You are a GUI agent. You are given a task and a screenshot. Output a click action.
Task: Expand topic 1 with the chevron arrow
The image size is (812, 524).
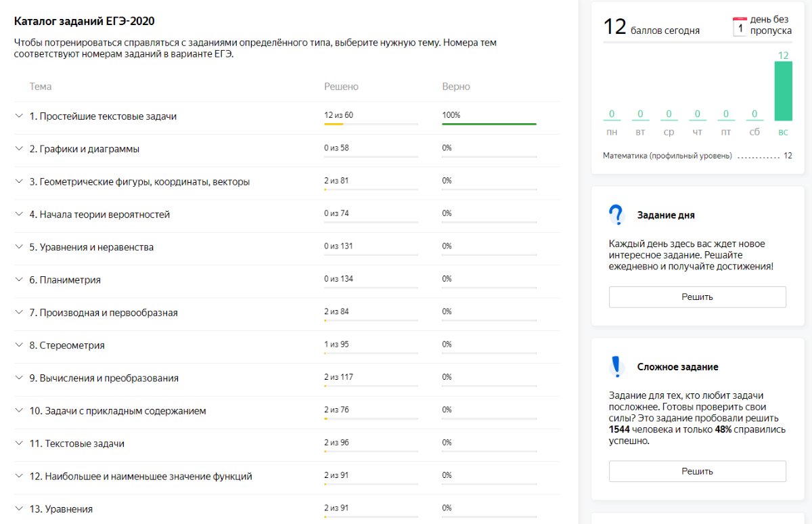[19, 116]
